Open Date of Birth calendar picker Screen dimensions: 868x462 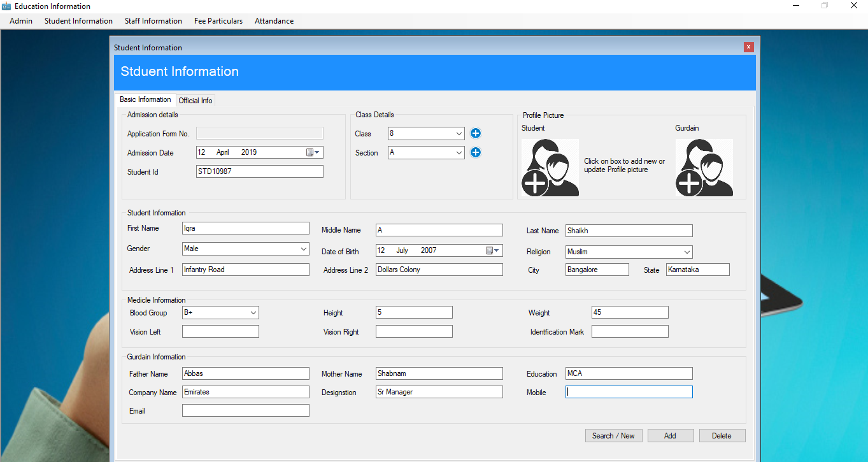494,250
